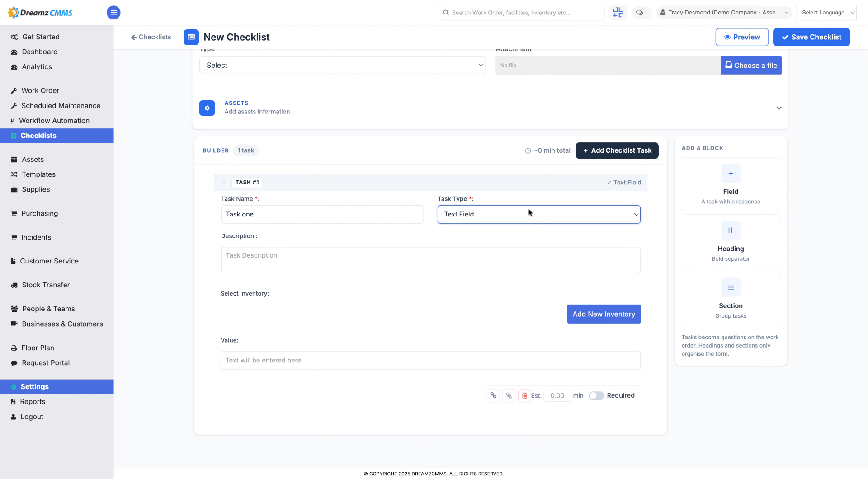This screenshot has height=479, width=868.
Task: Go to Checklists in sidebar
Action: click(x=57, y=136)
